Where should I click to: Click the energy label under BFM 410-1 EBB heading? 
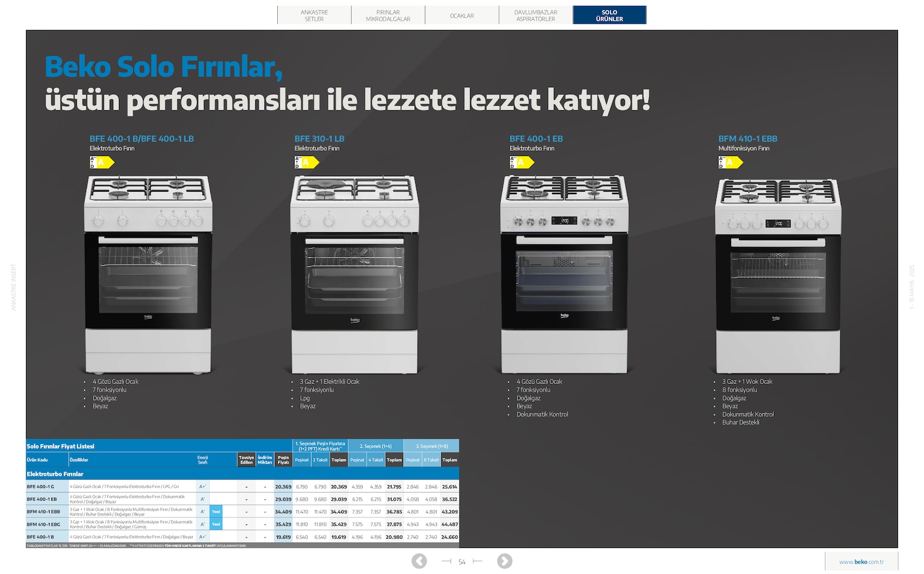[731, 162]
